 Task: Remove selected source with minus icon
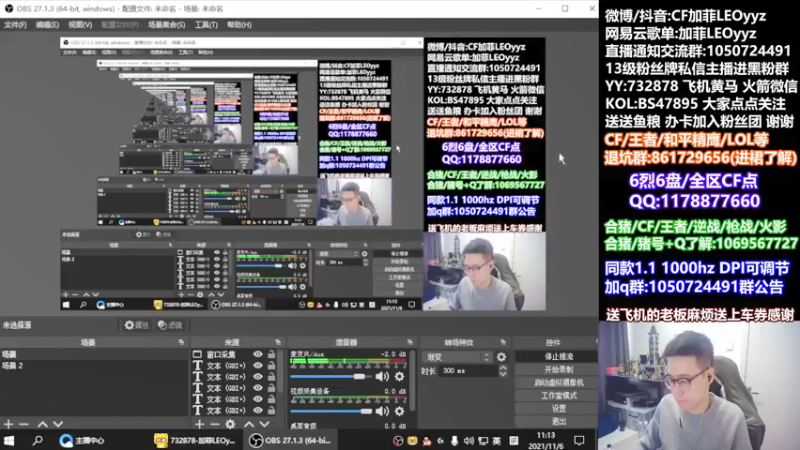coord(215,424)
